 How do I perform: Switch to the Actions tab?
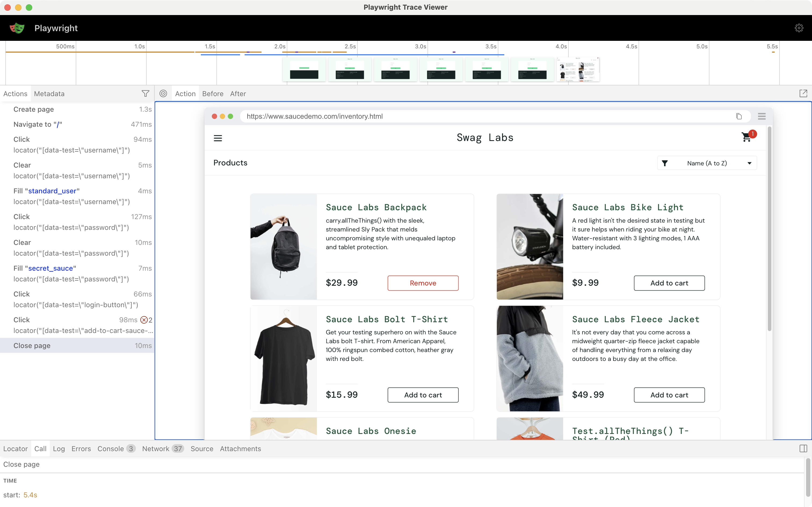15,93
